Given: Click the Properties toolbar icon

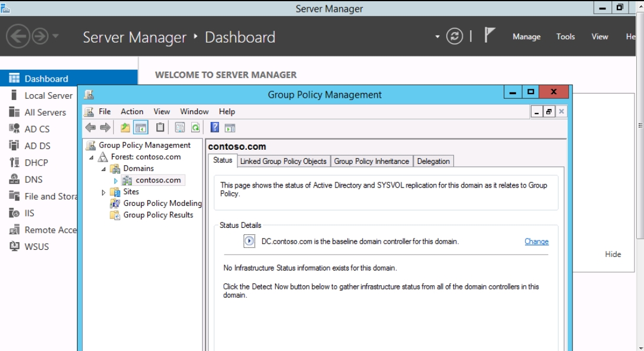Looking at the screenshot, I should pyautogui.click(x=179, y=128).
